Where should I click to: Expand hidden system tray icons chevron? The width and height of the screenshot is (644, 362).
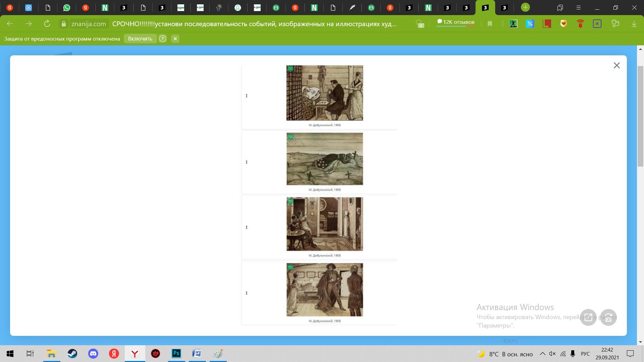pyautogui.click(x=542, y=354)
